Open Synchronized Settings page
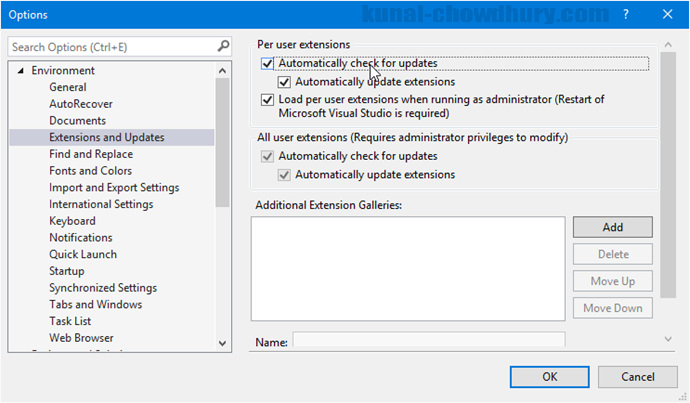Image resolution: width=690 pixels, height=403 pixels. pyautogui.click(x=103, y=288)
